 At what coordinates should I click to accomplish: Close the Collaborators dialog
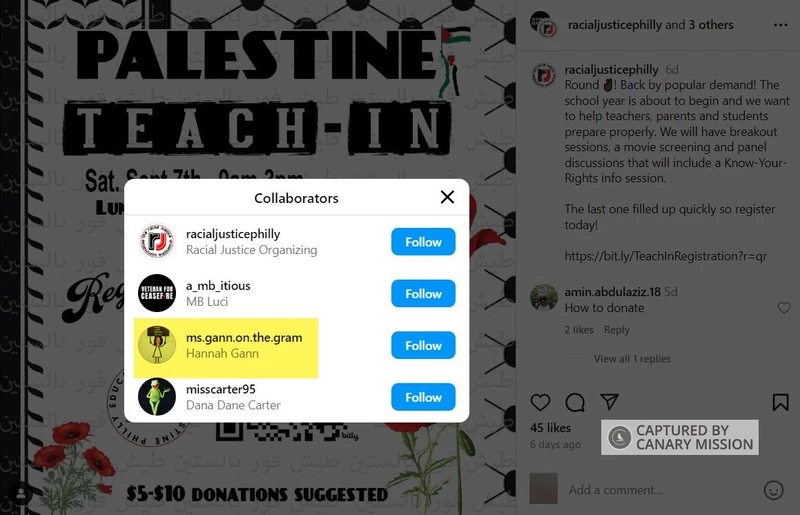[447, 197]
